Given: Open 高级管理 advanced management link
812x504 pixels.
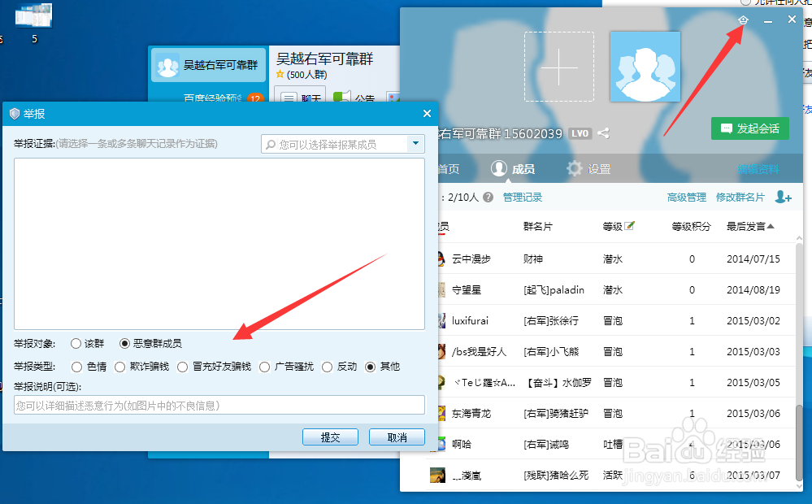Looking at the screenshot, I should [x=688, y=197].
